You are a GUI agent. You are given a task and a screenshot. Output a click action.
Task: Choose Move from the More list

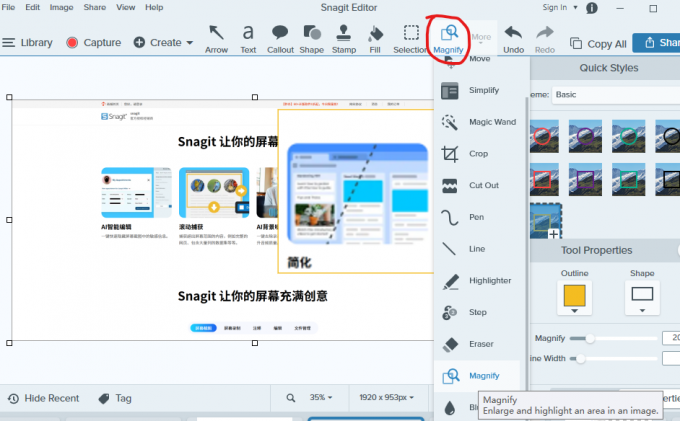477,61
